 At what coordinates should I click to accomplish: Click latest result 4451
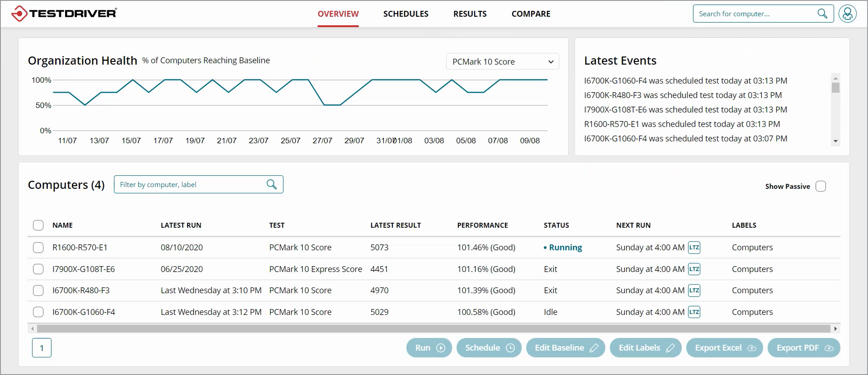click(379, 269)
